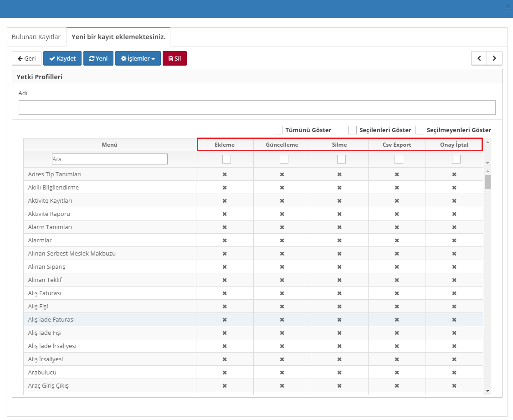
Task: Click the previous record arrow icon
Action: [479, 58]
